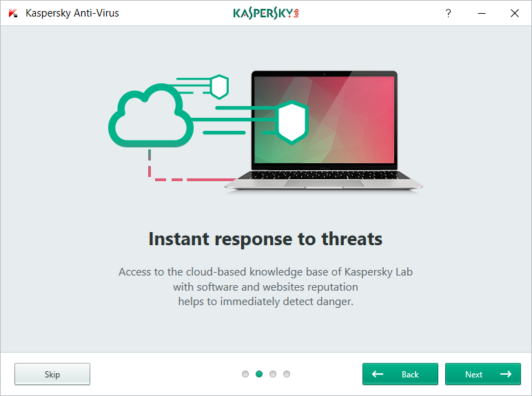Click the Skip button
Image resolution: width=532 pixels, height=396 pixels.
(x=52, y=374)
